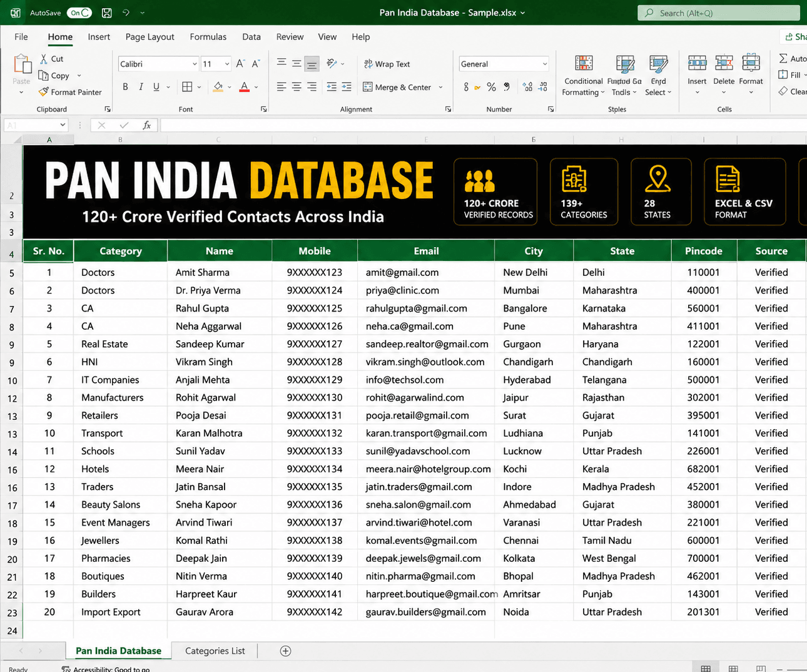
Task: Click the Italic formatting icon
Action: click(141, 87)
